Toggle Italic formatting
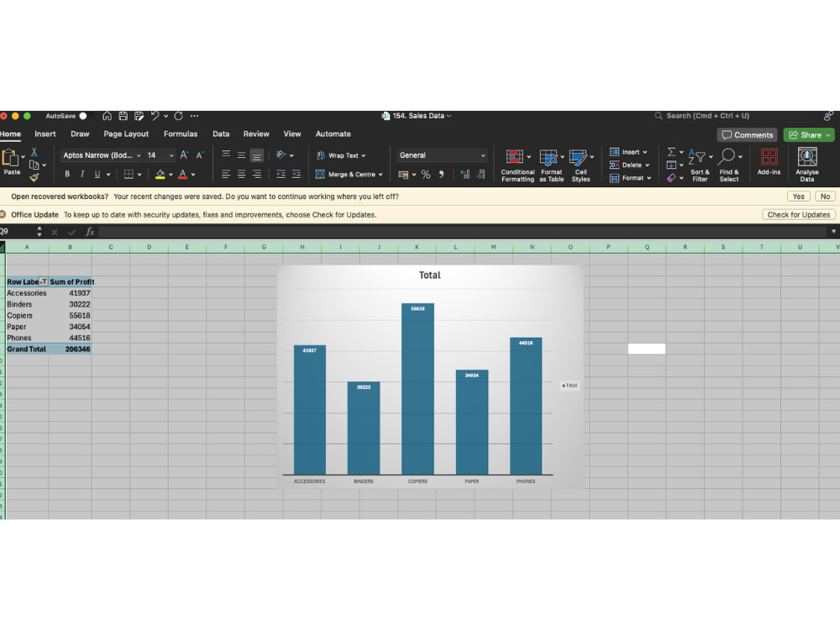Viewport: 840px width, 630px height. pyautogui.click(x=82, y=174)
